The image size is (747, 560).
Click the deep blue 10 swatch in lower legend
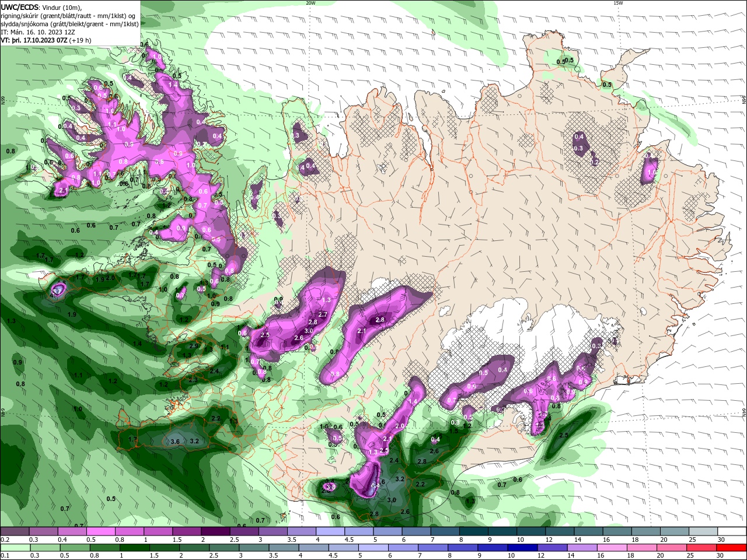coord(522,548)
